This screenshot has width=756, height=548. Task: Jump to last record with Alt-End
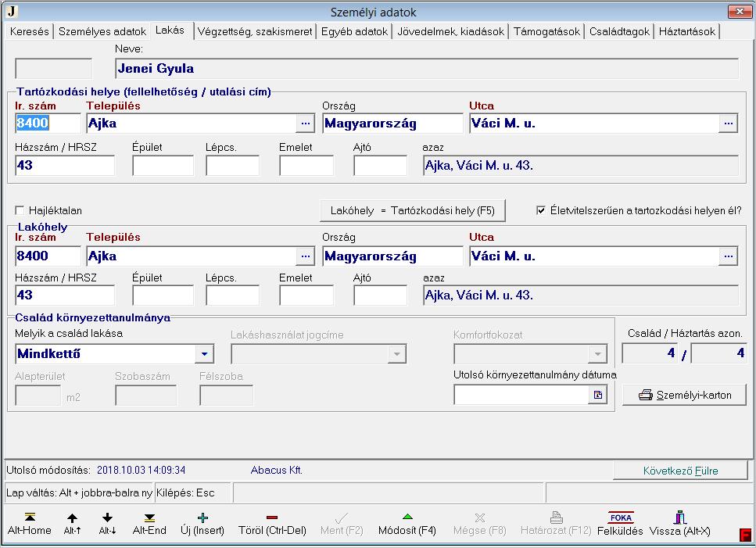149,524
